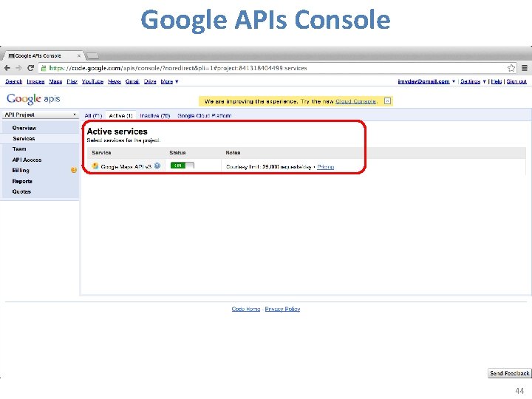Select Team in the sidebar
The width and height of the screenshot is (532, 399).
click(x=19, y=149)
